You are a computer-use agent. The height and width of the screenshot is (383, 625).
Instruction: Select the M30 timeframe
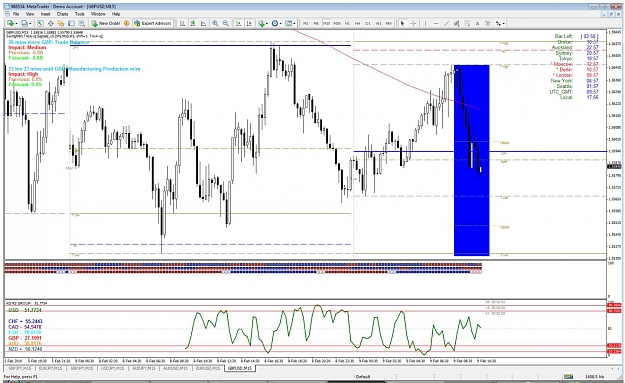(x=337, y=23)
